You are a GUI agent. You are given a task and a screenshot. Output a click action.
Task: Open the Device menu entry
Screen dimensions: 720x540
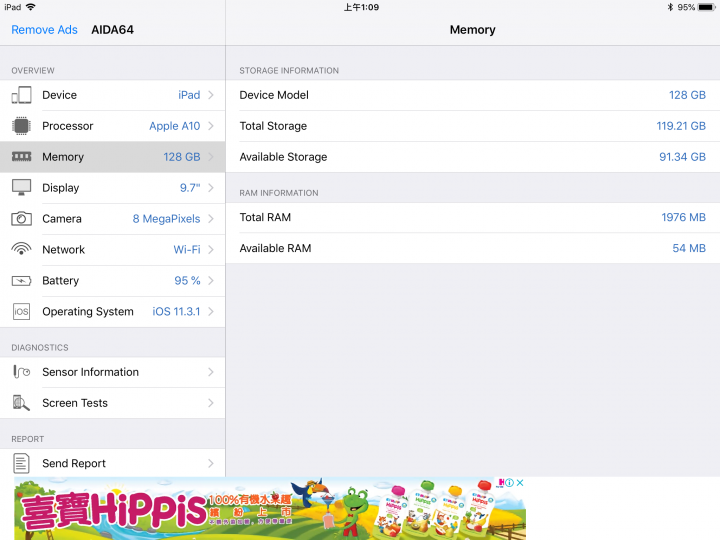(112, 95)
